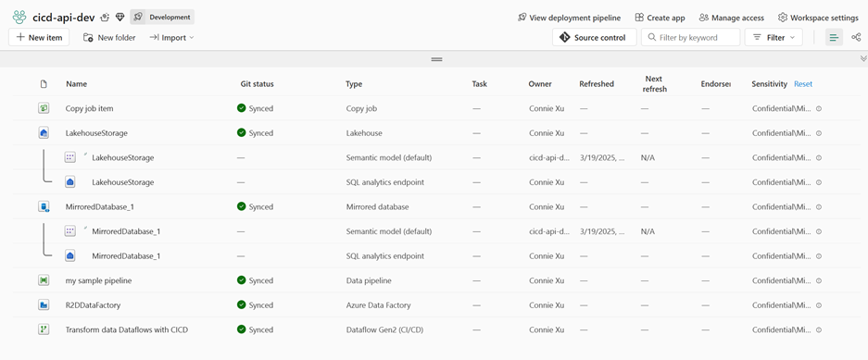Viewport: 868px width, 360px height.
Task: Open MirroredDatabase_1 SQL analytics endpoint
Action: coord(126,256)
